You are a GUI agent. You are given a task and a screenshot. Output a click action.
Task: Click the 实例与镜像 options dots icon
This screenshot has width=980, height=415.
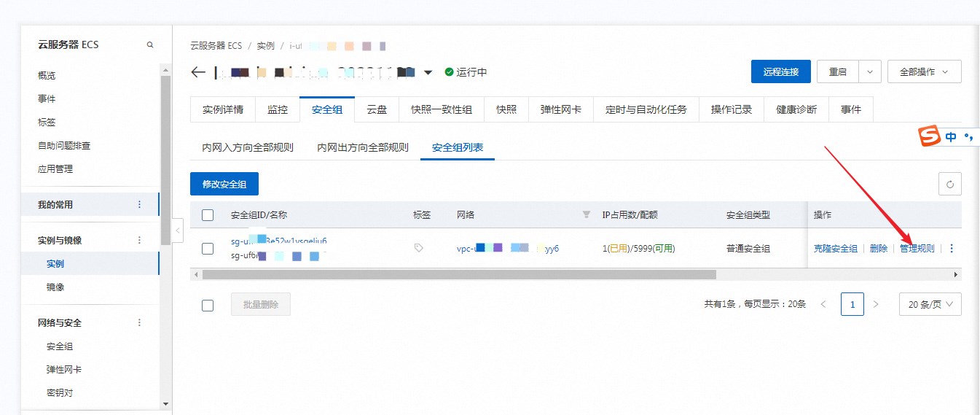pos(140,240)
